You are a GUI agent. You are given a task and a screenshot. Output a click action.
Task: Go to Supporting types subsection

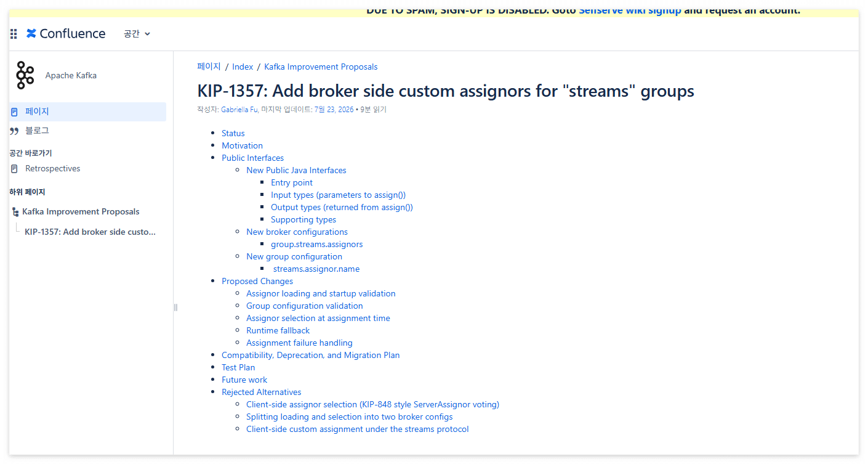click(303, 219)
